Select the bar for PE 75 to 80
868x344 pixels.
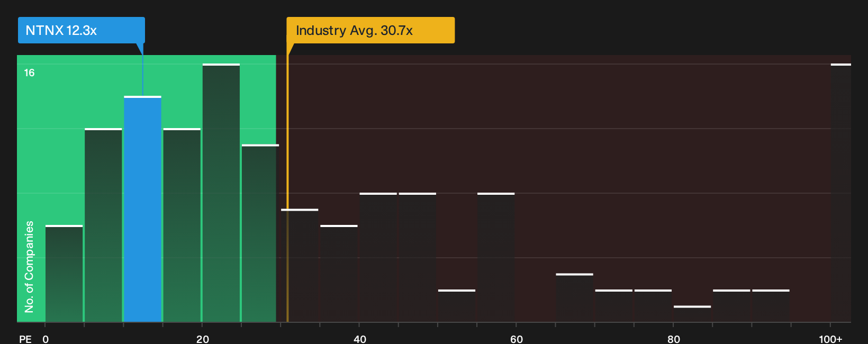(653, 306)
